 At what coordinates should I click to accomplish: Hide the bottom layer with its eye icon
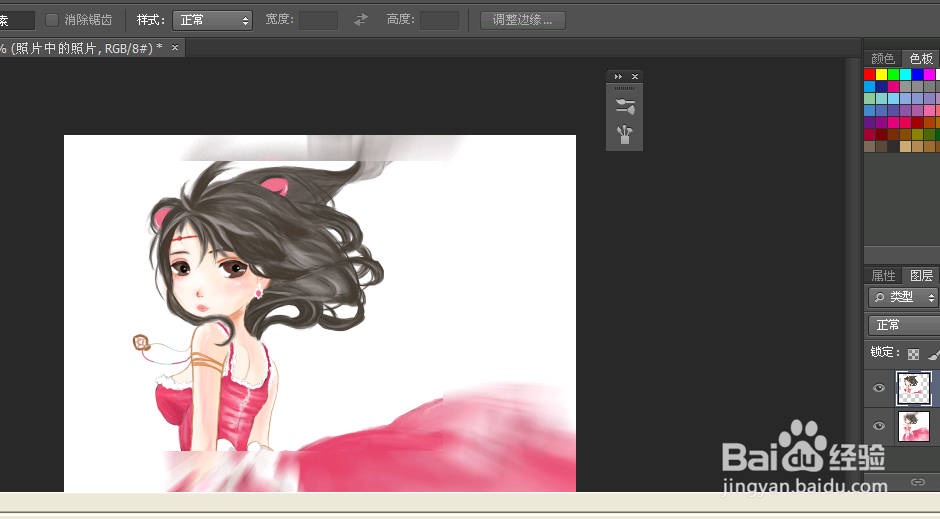879,426
